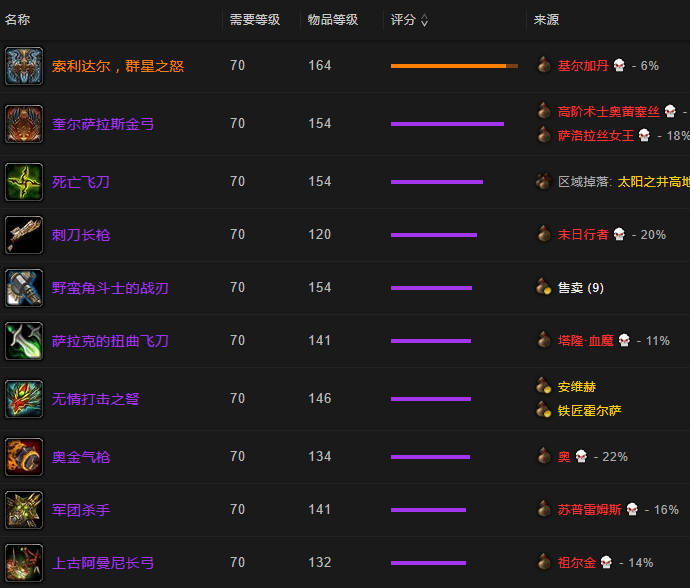The height and width of the screenshot is (588, 690).
Task: Open the 奎尔萨拉斯金弓 item link
Action: 103,124
